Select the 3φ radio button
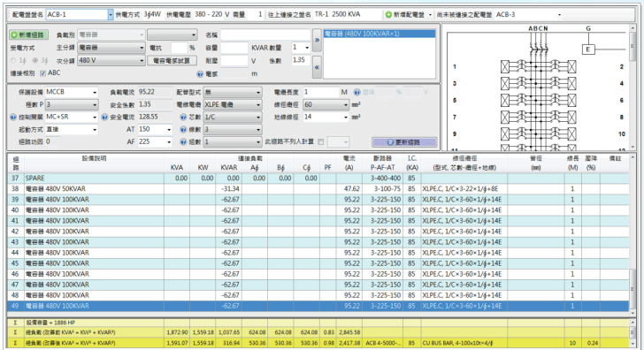This screenshot has width=644, height=350. 35,60
